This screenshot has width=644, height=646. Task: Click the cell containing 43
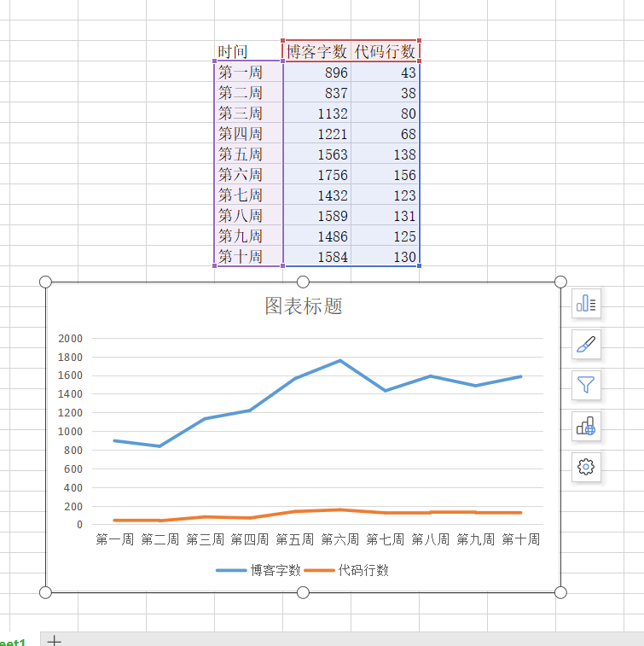pyautogui.click(x=385, y=72)
